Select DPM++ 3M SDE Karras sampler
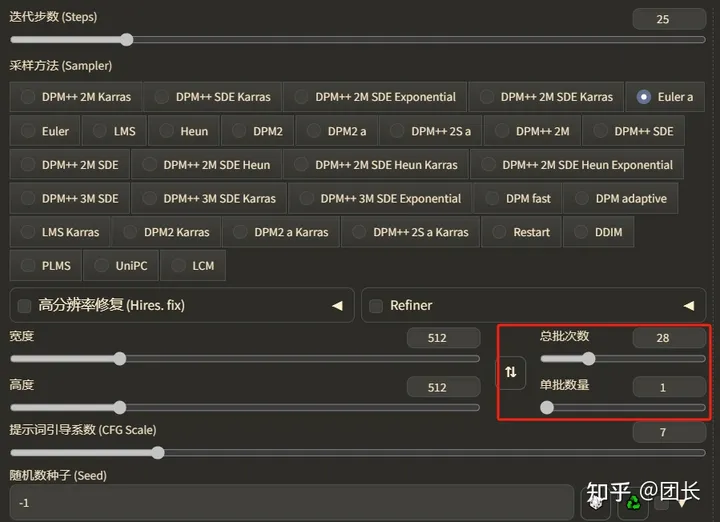720x522 pixels. coord(209,198)
